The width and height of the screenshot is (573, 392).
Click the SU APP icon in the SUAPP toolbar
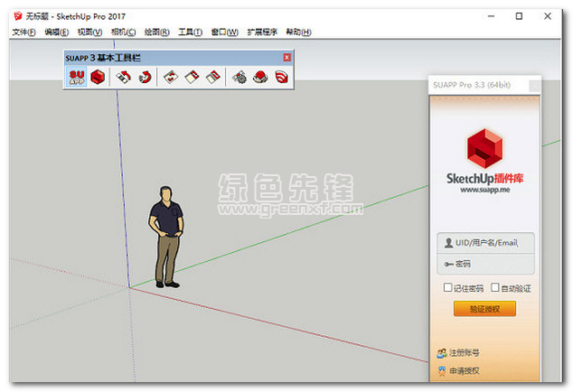77,77
